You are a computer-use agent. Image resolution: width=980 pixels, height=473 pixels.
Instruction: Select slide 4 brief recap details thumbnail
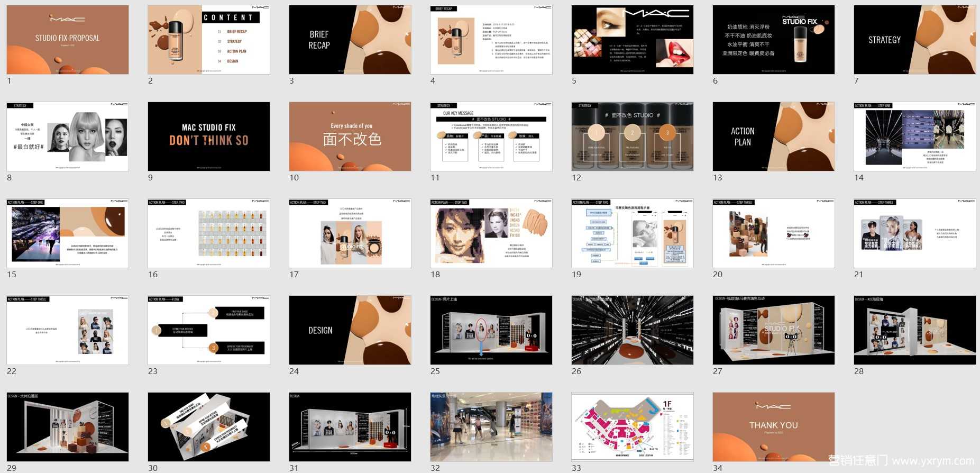[x=491, y=40]
